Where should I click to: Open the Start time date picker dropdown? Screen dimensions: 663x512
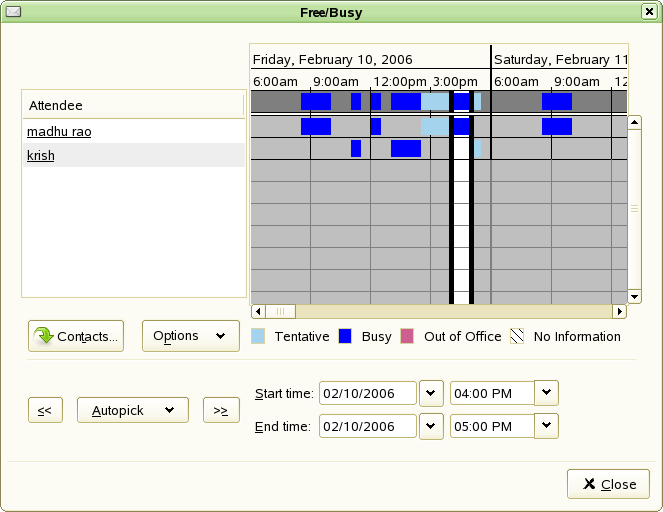[x=431, y=393]
